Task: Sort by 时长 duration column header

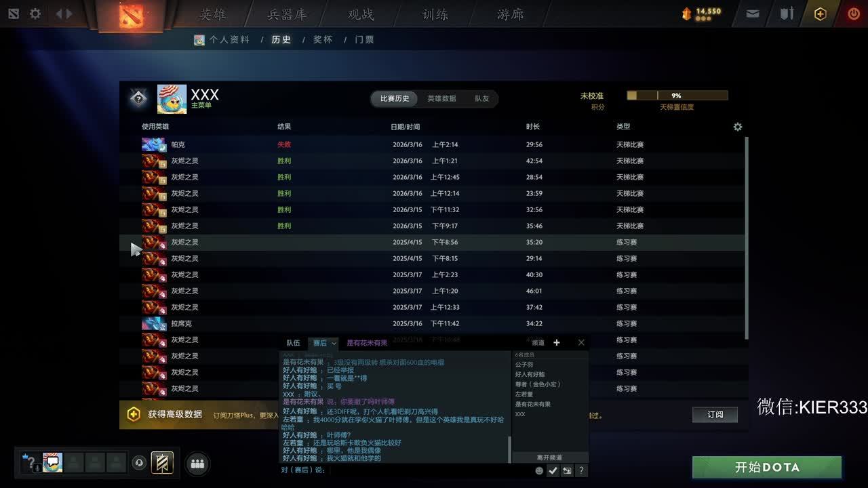Action: (x=533, y=127)
